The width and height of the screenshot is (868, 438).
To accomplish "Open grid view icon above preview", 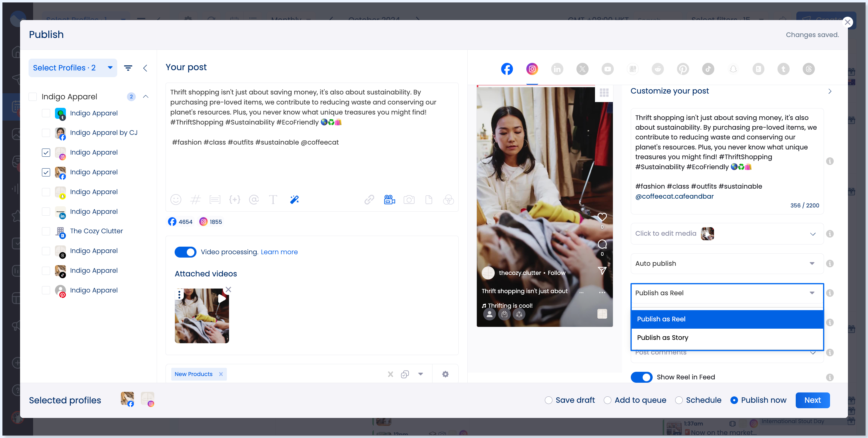I will [x=604, y=93].
